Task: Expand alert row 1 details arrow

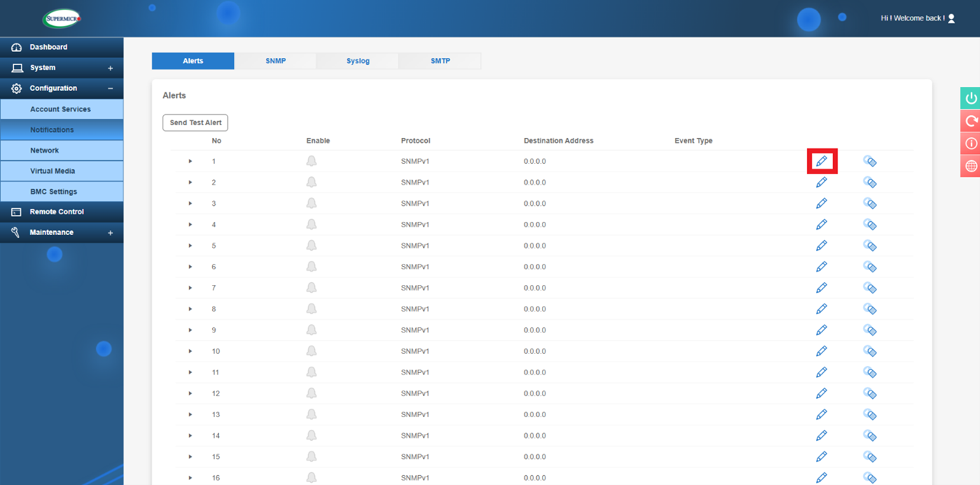Action: pyautogui.click(x=190, y=162)
